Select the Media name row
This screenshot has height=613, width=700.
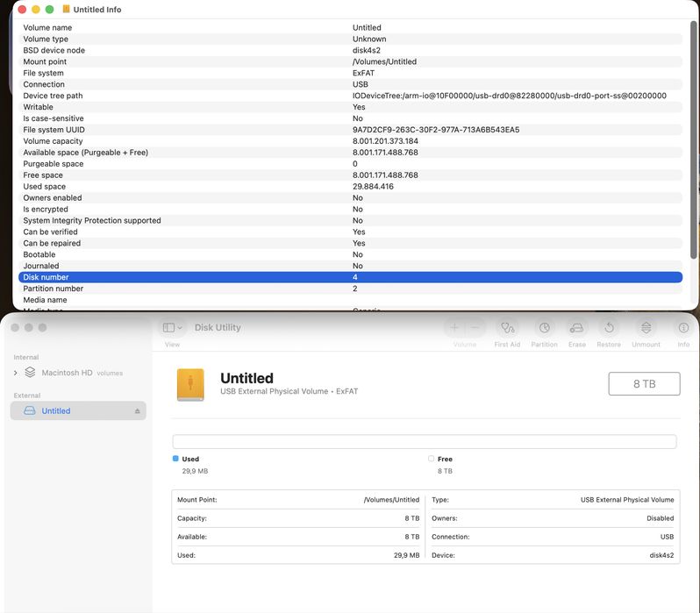[351, 300]
